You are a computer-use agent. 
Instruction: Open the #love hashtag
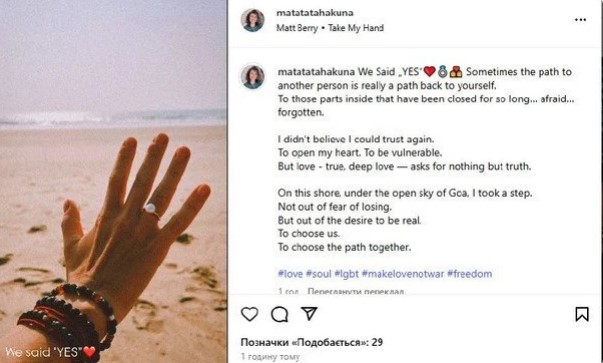[x=290, y=274]
